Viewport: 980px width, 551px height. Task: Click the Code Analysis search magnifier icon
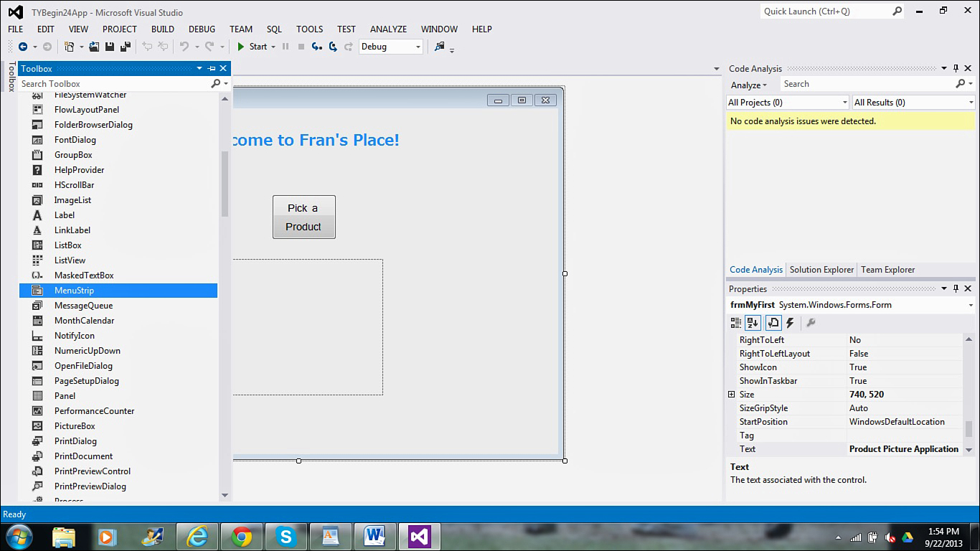[x=961, y=84]
